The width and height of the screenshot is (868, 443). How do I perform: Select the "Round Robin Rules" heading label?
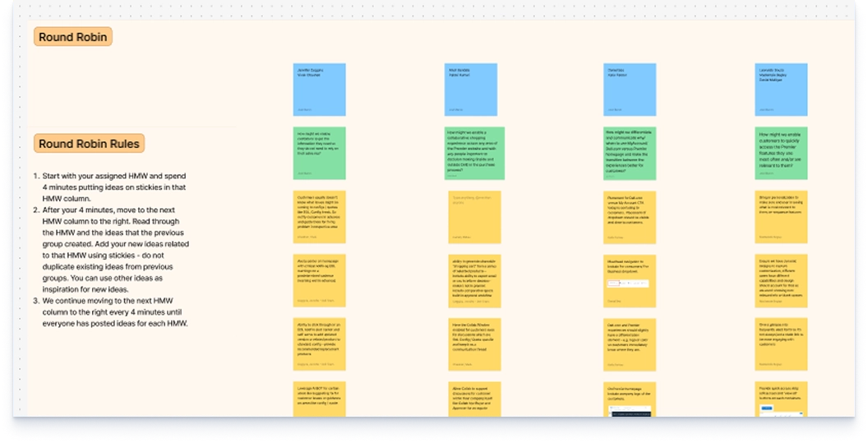(89, 144)
